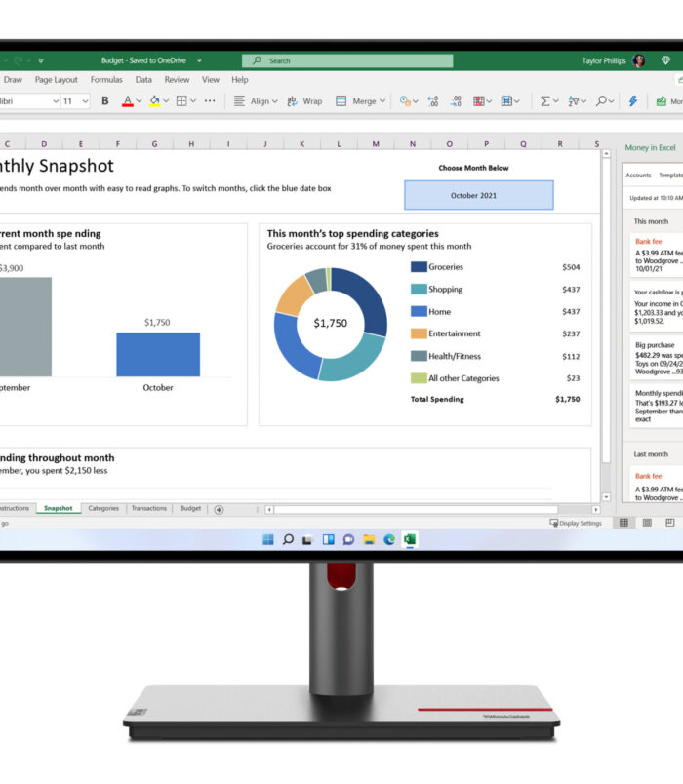The width and height of the screenshot is (683, 784).
Task: Open the View ribbon tab
Action: (211, 80)
